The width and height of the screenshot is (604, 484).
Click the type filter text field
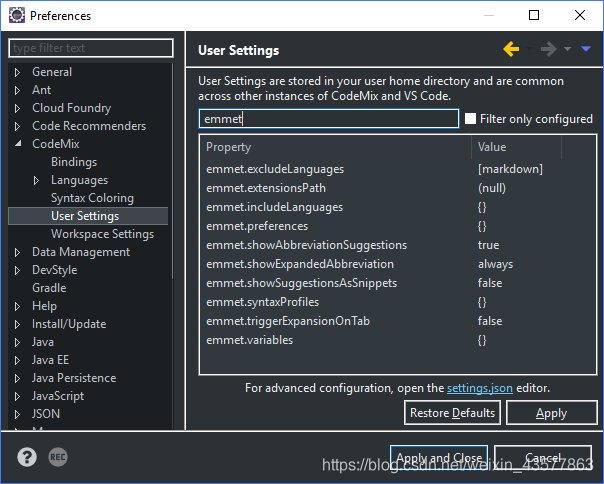click(91, 48)
